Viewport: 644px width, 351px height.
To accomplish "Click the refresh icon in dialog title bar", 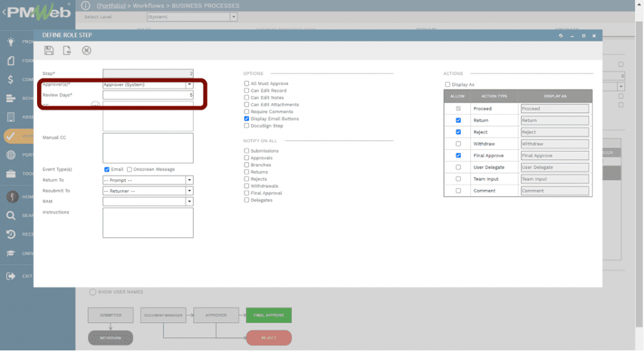I will tap(560, 36).
